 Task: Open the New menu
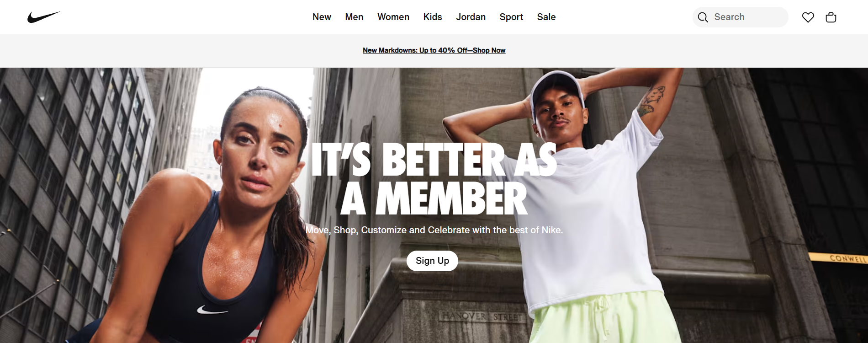click(x=322, y=17)
